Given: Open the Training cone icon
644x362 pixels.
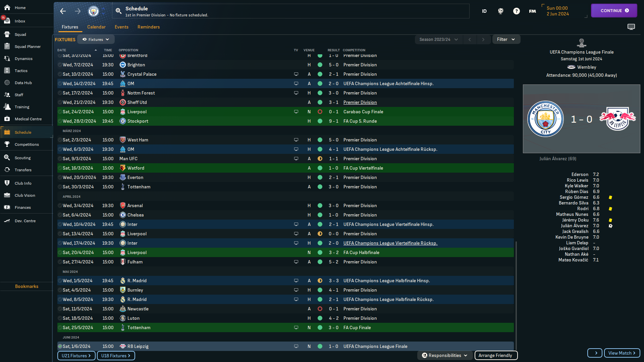Looking at the screenshot, I should coord(7,107).
